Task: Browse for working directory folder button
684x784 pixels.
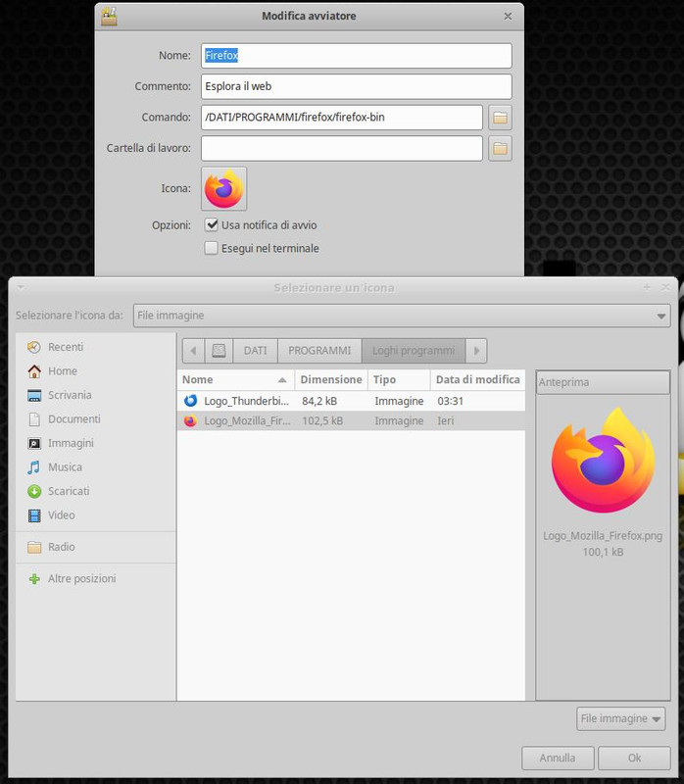Action: tap(500, 149)
